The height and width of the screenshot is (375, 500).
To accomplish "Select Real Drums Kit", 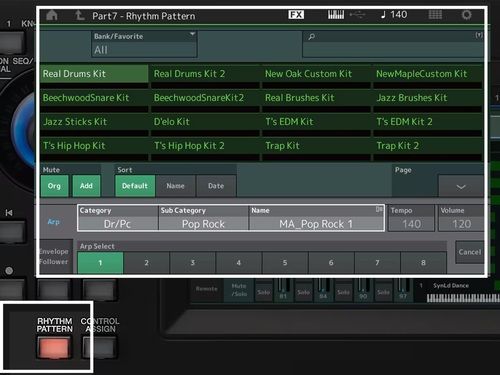I will (x=94, y=74).
